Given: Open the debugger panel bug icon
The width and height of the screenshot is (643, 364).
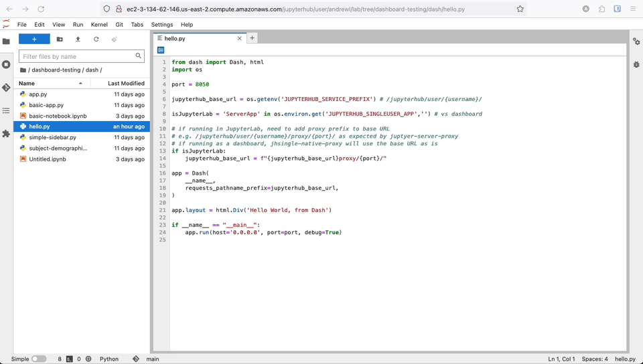Looking at the screenshot, I should 636,65.
